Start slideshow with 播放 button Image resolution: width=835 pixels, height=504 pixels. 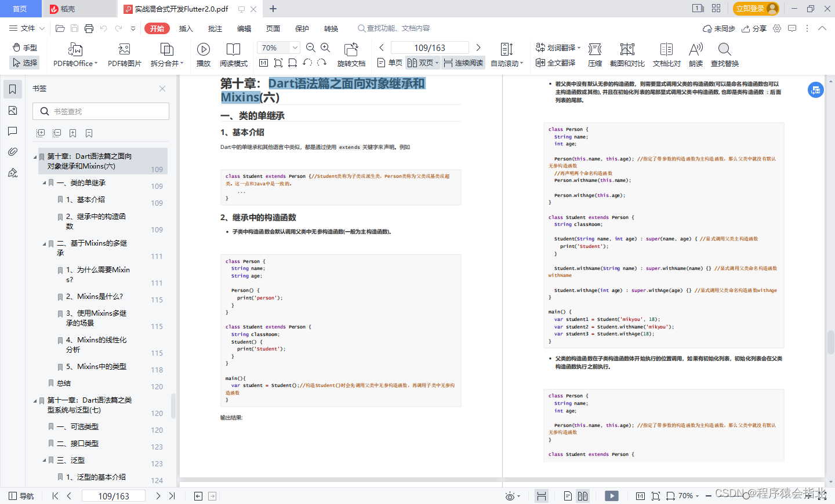click(x=204, y=56)
